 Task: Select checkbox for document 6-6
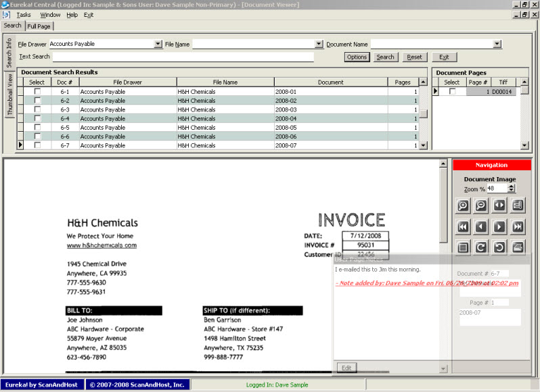[x=37, y=136]
